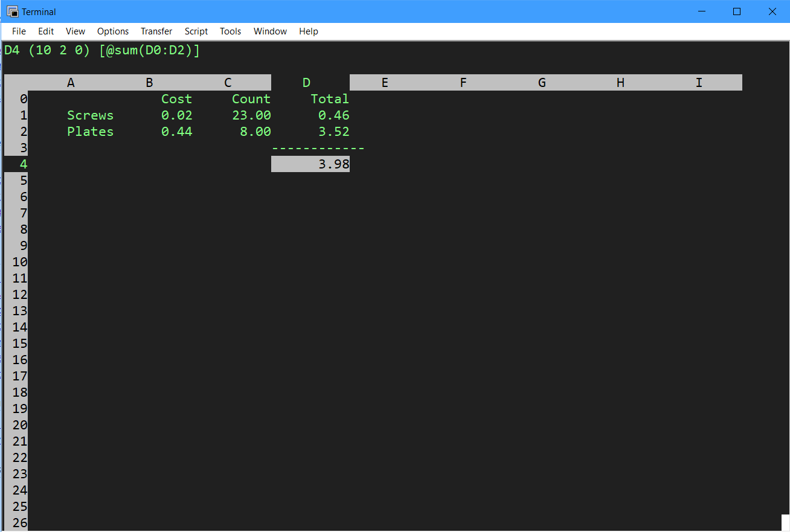The height and width of the screenshot is (532, 790).
Task: Click the formula text @sum(D0:D2)
Action: point(149,50)
